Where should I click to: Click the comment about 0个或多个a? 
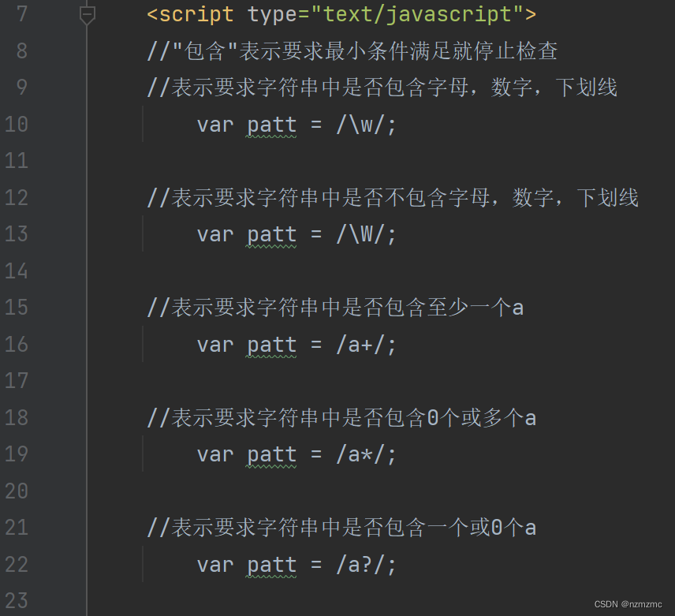click(341, 418)
